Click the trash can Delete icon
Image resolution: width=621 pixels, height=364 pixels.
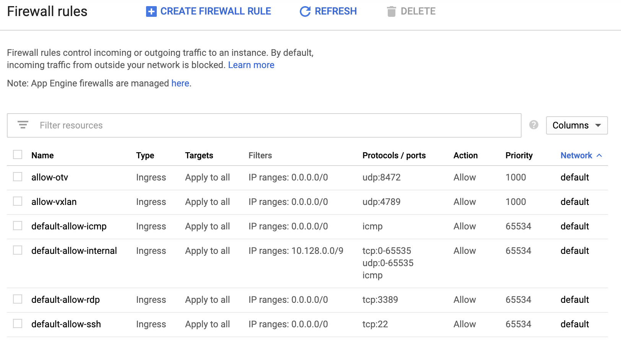click(x=391, y=11)
